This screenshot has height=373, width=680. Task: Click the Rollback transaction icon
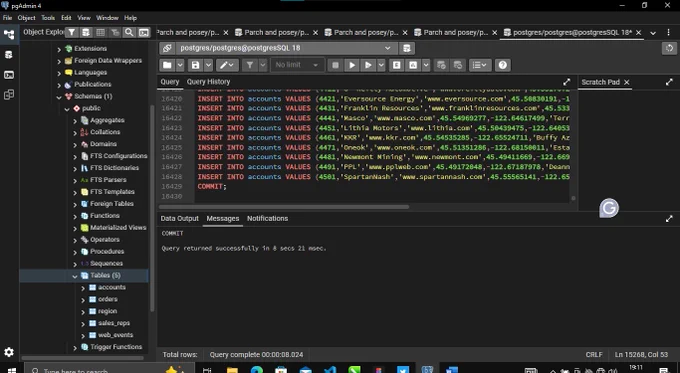coord(458,65)
